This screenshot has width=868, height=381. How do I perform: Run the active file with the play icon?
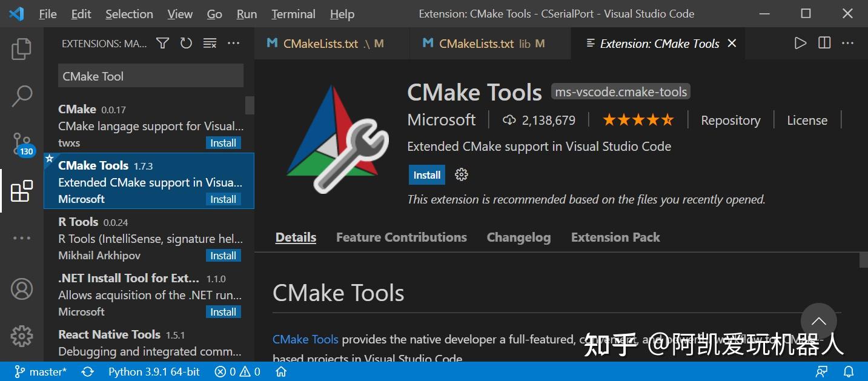tap(800, 43)
